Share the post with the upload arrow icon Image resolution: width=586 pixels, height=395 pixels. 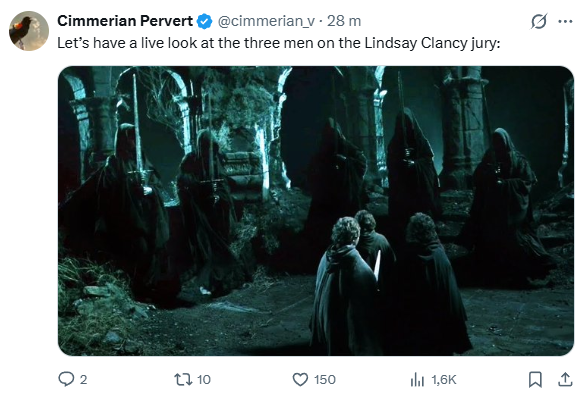pos(565,379)
